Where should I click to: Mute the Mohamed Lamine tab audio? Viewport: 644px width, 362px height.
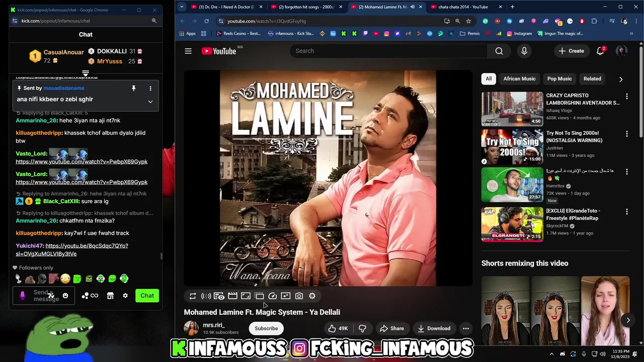413,7
